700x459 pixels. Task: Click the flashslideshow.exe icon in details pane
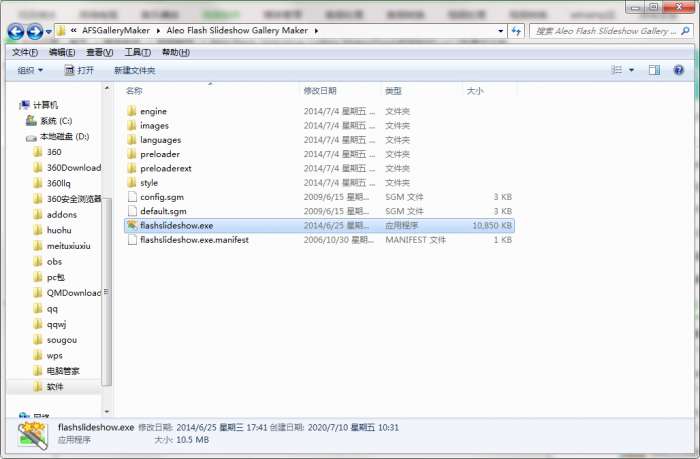pyautogui.click(x=33, y=434)
